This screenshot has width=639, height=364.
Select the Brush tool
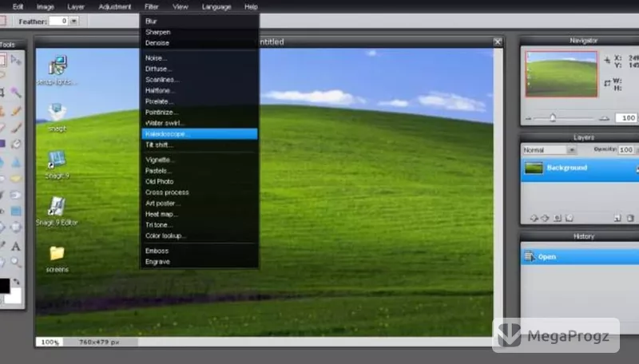tap(16, 128)
